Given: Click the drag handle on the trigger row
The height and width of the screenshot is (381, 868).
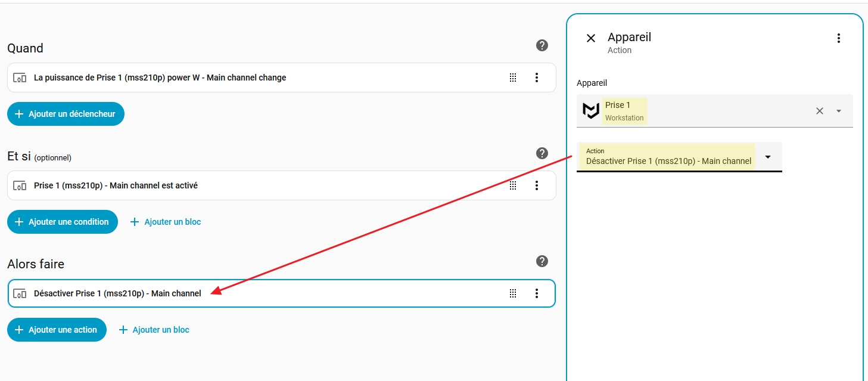Looking at the screenshot, I should 513,78.
